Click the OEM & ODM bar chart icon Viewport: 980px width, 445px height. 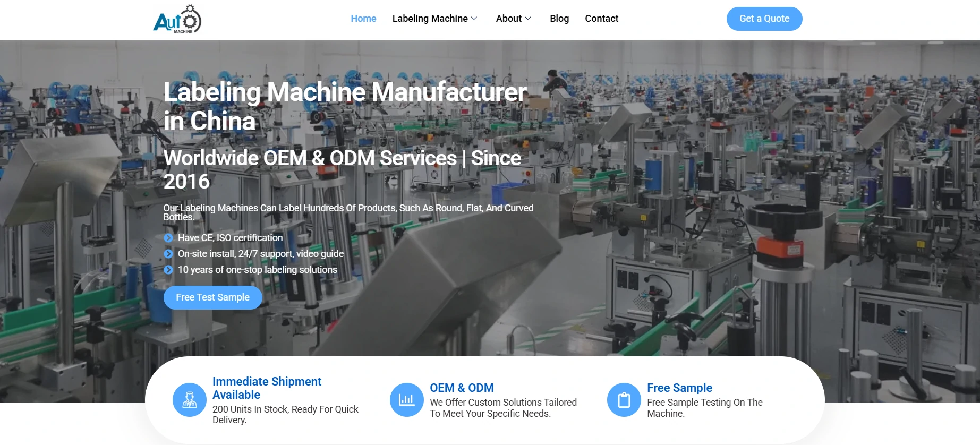[406, 400]
